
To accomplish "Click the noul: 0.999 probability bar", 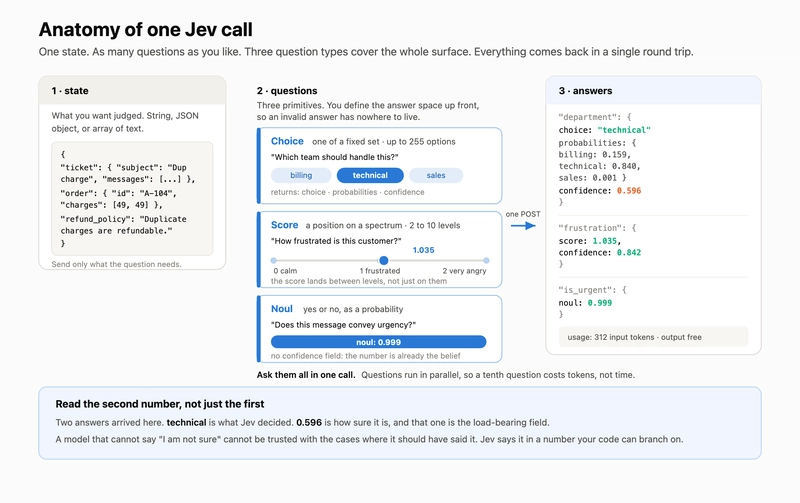I will point(379,342).
